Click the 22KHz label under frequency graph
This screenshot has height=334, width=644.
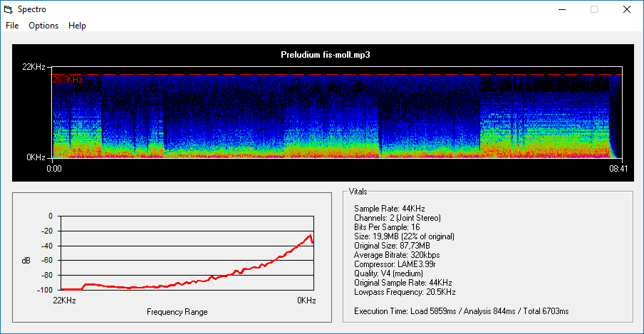65,301
